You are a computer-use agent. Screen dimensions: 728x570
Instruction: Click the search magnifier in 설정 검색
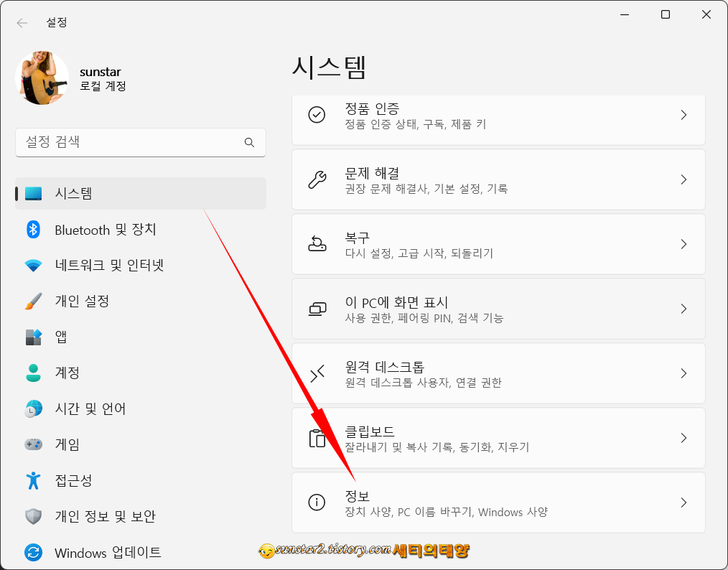(249, 143)
